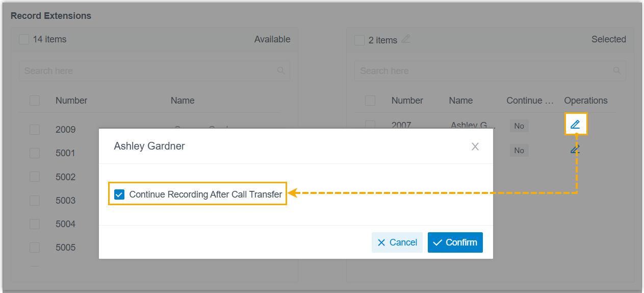The height and width of the screenshot is (293, 644).
Task: Click search magnifier in Selected list
Action: tap(617, 71)
